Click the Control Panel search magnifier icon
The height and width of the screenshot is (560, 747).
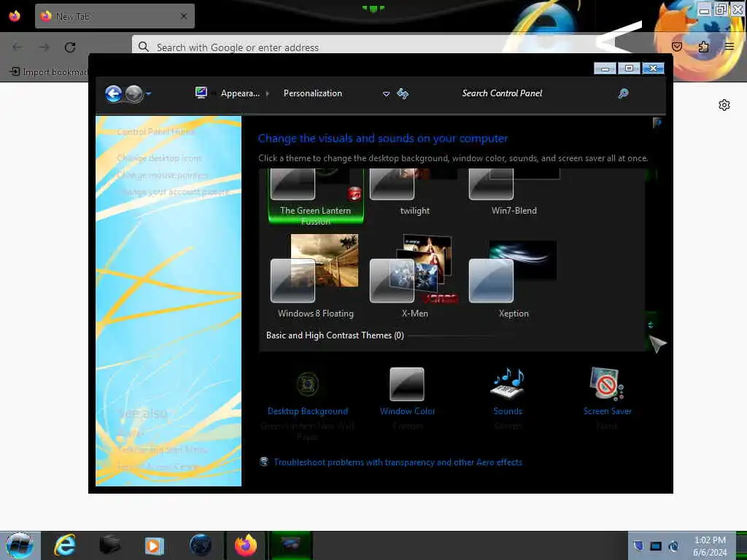click(623, 93)
